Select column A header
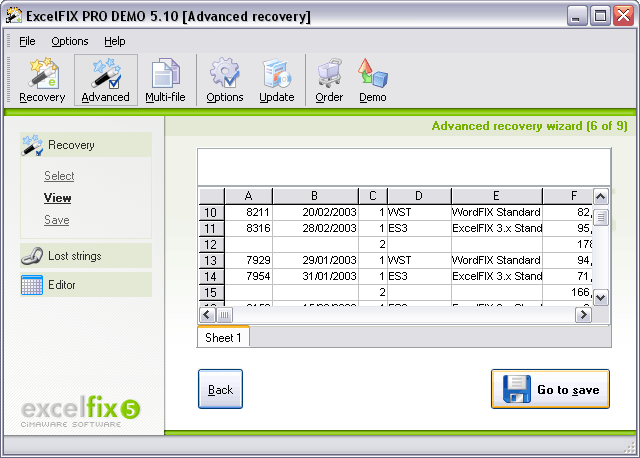Screen dimensions: 640x458 coord(248,196)
